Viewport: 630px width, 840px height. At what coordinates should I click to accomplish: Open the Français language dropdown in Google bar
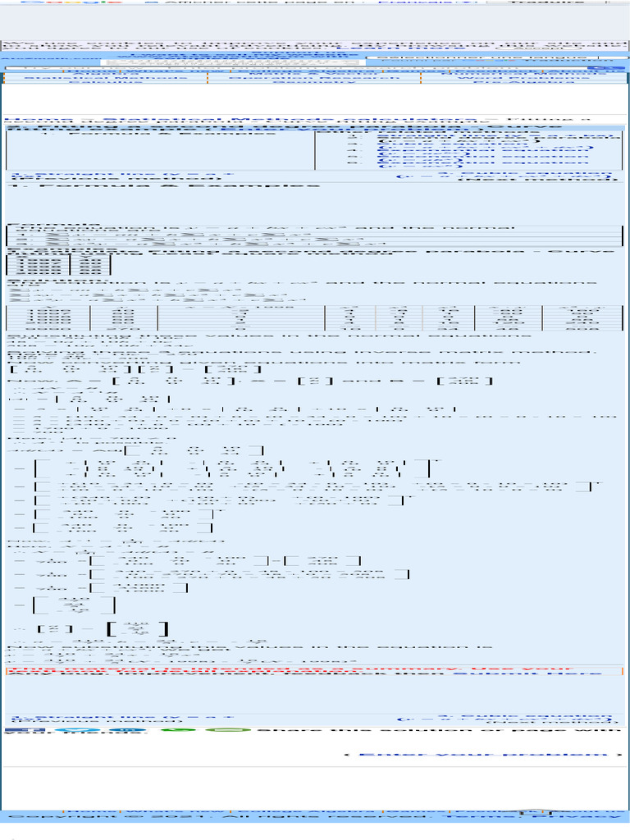coord(426,2)
